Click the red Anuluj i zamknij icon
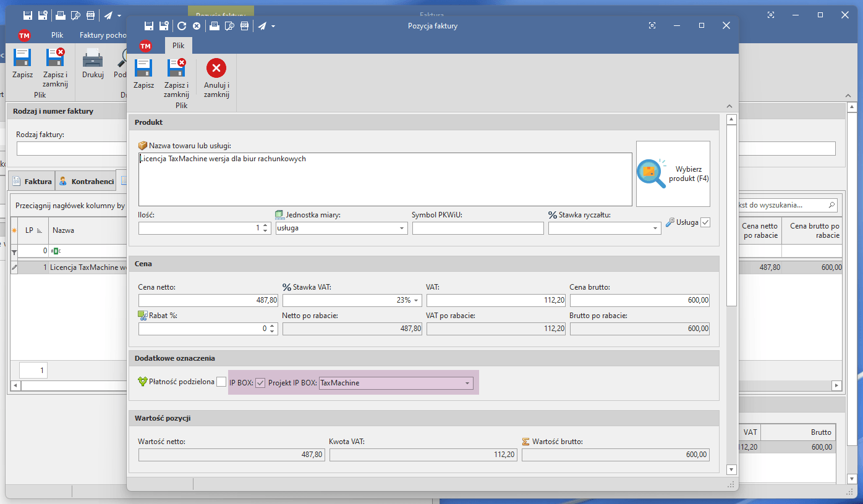 pos(216,69)
